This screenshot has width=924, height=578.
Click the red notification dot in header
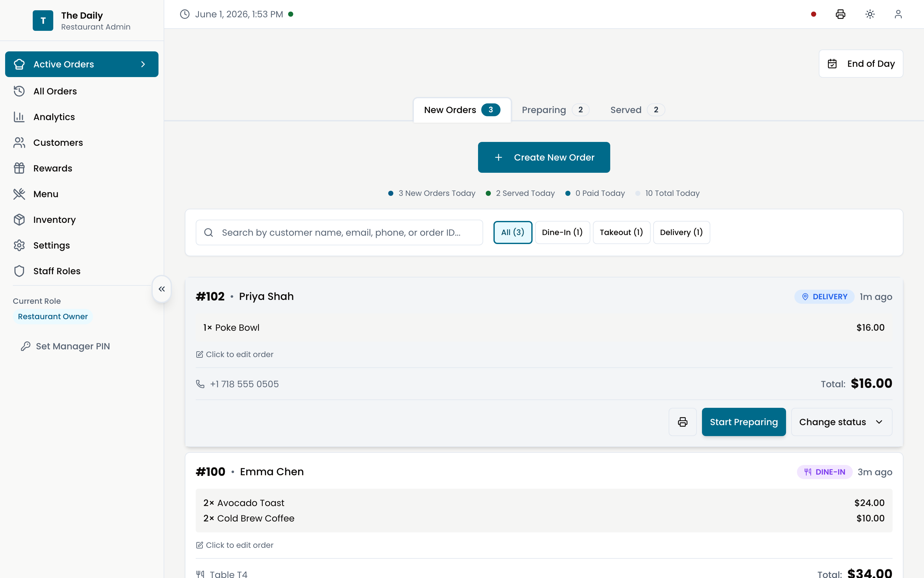[x=814, y=14]
